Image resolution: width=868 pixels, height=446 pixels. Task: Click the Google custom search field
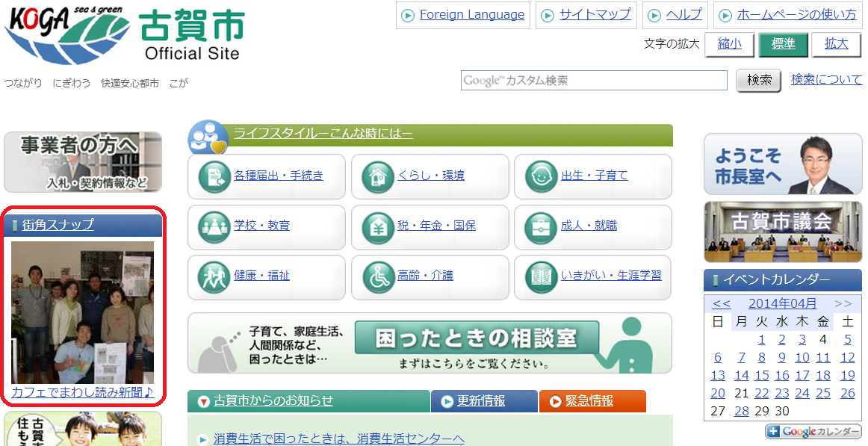tap(594, 81)
